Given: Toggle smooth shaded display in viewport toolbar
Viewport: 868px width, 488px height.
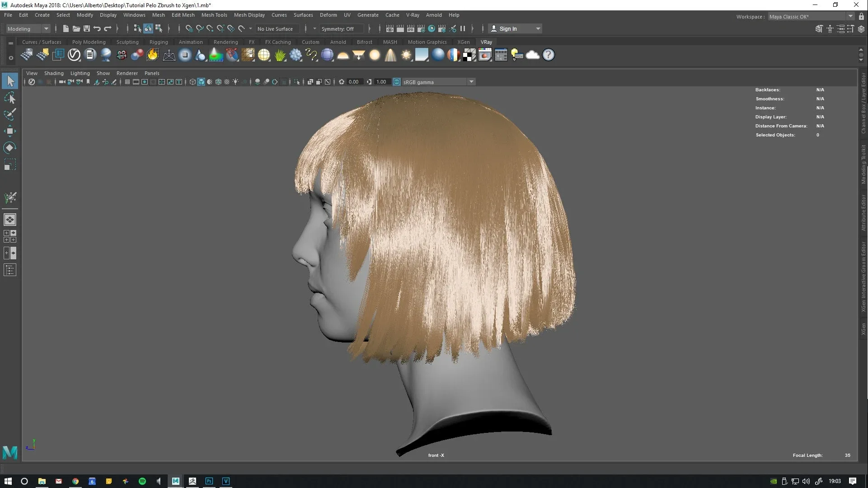Looking at the screenshot, I should (201, 82).
